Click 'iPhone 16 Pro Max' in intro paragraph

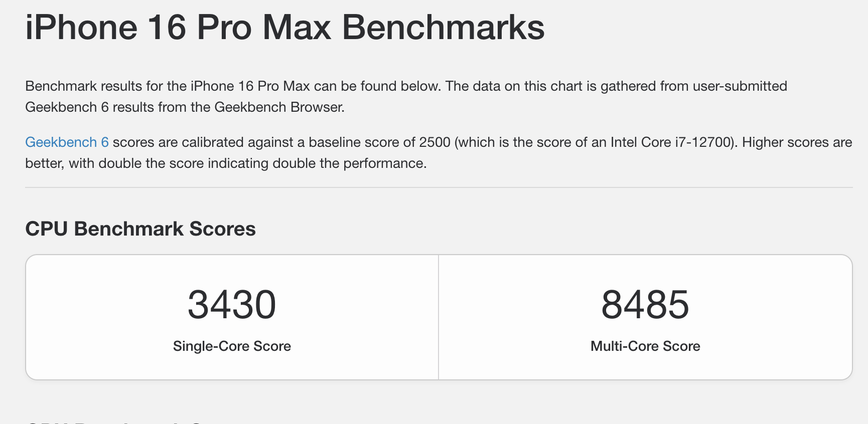coord(250,86)
